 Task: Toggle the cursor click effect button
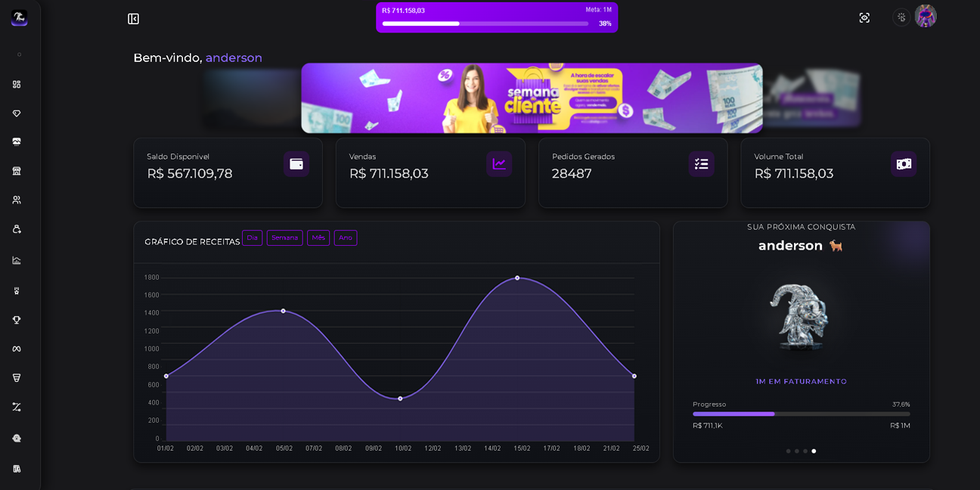[x=901, y=17]
